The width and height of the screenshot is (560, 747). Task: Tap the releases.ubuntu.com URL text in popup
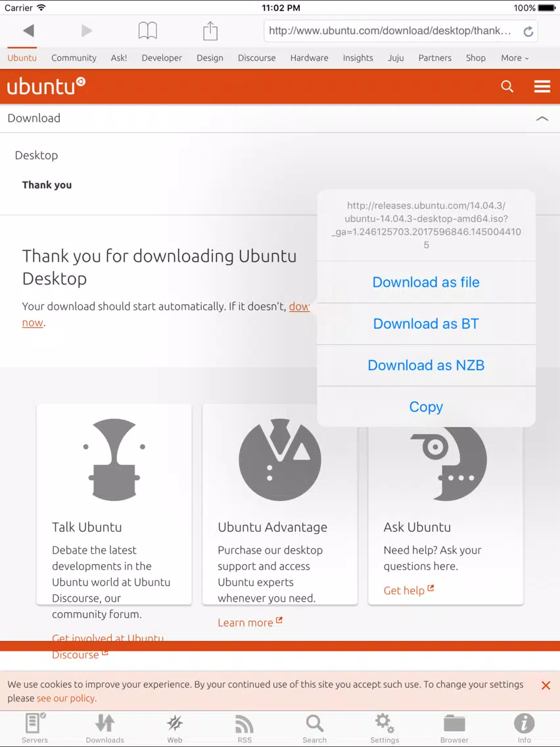[426, 225]
